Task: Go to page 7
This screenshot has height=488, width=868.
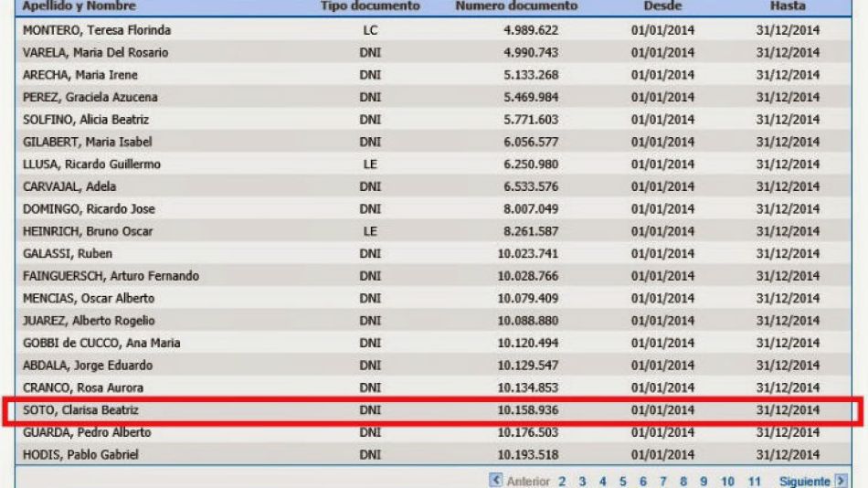Action: pyautogui.click(x=663, y=482)
